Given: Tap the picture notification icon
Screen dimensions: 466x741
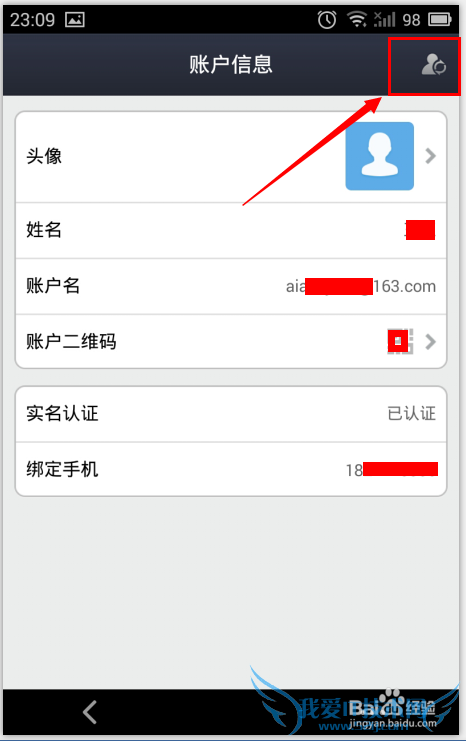Looking at the screenshot, I should point(75,19).
